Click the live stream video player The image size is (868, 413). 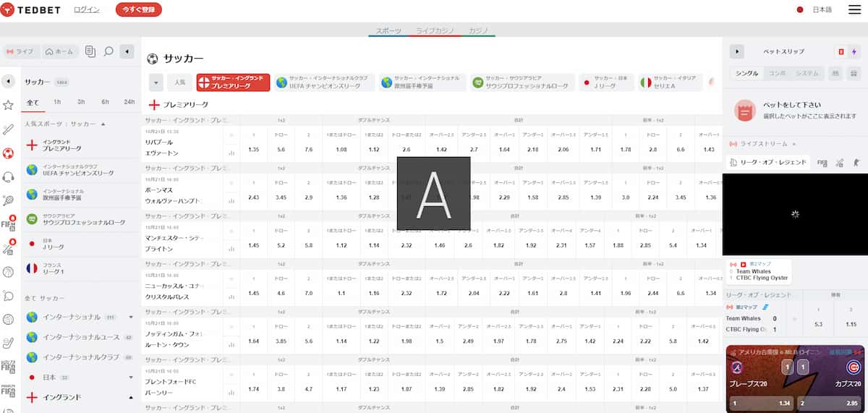pyautogui.click(x=795, y=214)
